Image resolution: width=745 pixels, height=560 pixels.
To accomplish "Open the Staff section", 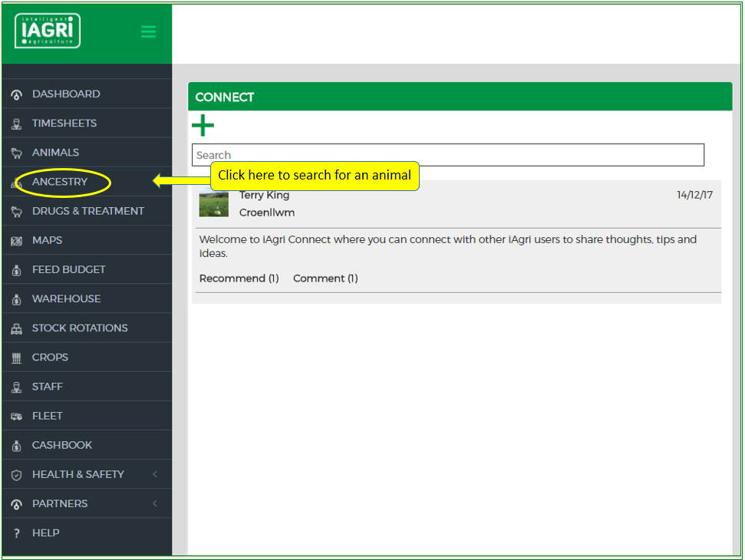I will [x=87, y=386].
